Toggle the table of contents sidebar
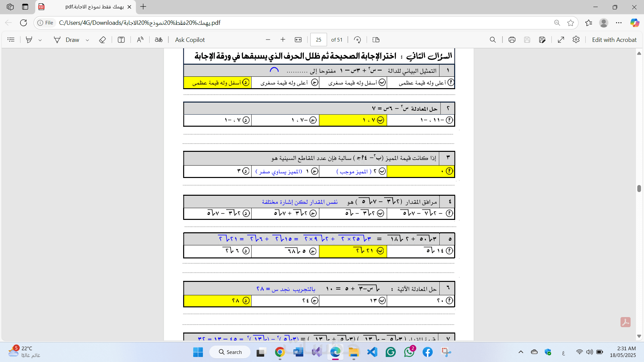 [x=11, y=40]
